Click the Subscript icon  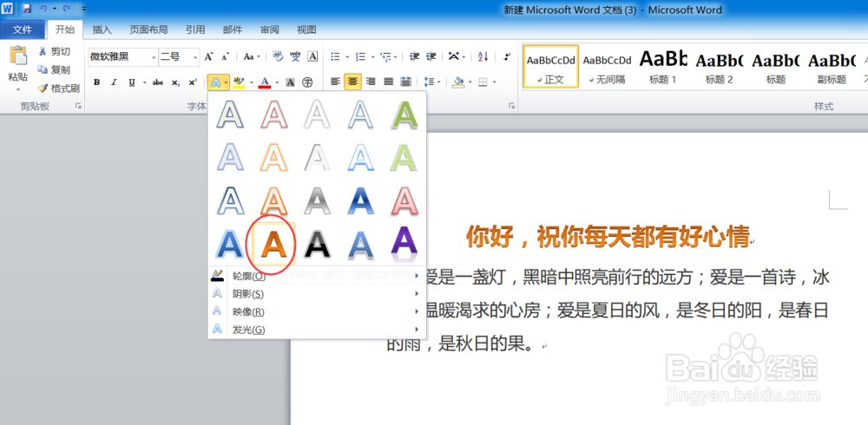(175, 82)
